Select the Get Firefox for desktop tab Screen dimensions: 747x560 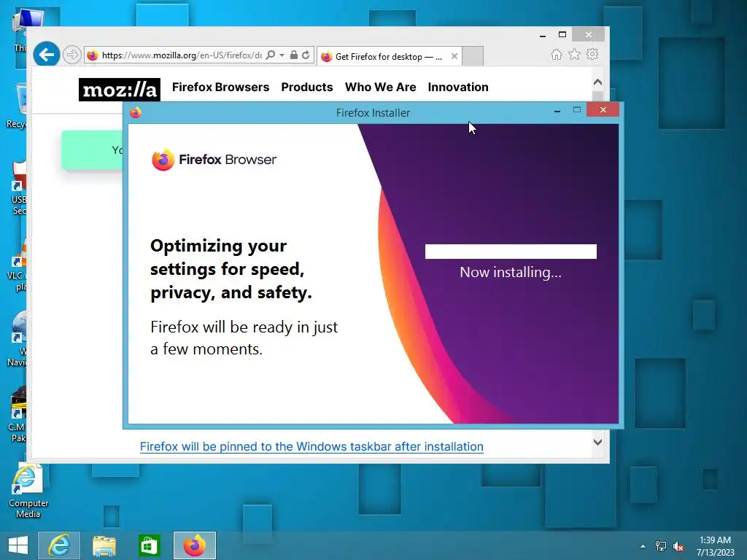[x=389, y=56]
